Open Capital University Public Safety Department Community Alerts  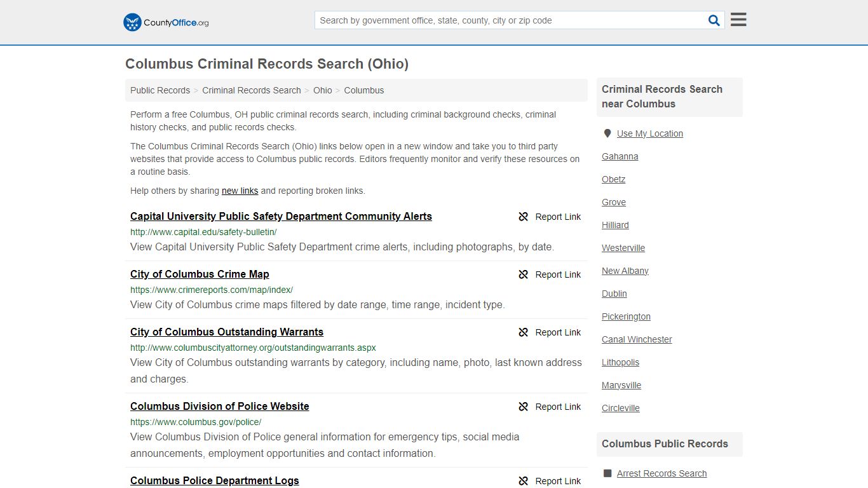pos(281,216)
